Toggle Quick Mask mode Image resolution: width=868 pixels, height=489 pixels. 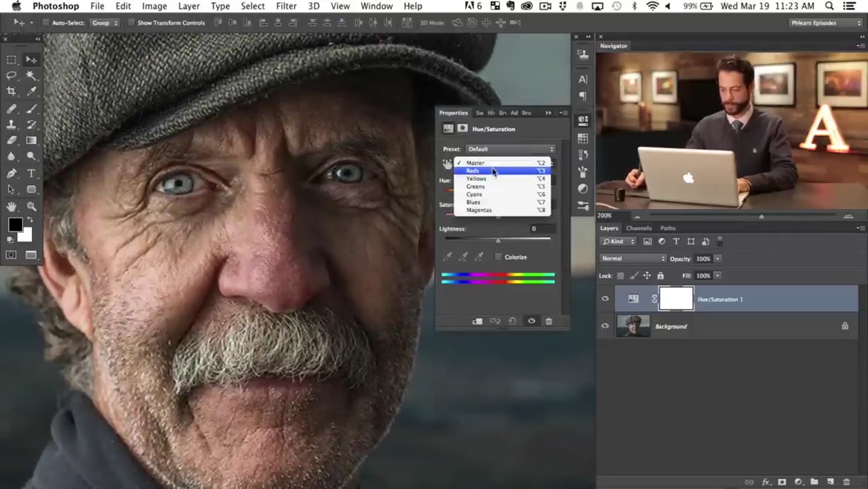point(12,255)
